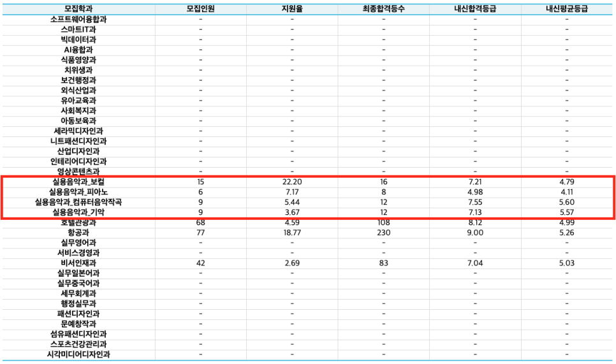Click the 패션디자인과 department name
The height and width of the screenshot is (364, 616).
click(78, 314)
